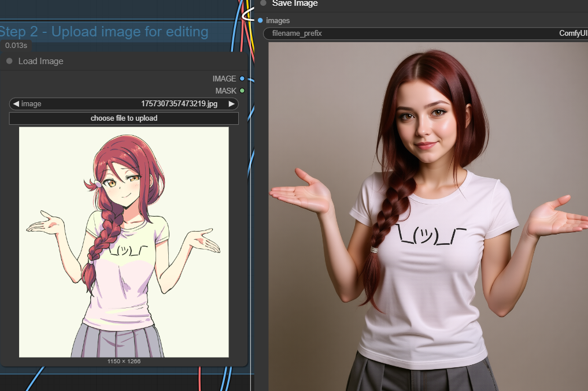Click the MASK output label
This screenshot has width=588, height=391.
pyautogui.click(x=225, y=91)
